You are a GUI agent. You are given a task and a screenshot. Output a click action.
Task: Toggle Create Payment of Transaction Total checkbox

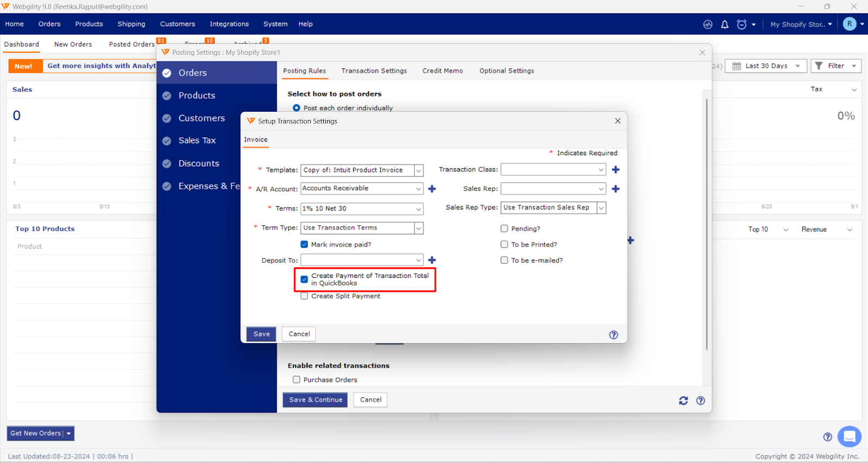click(304, 280)
